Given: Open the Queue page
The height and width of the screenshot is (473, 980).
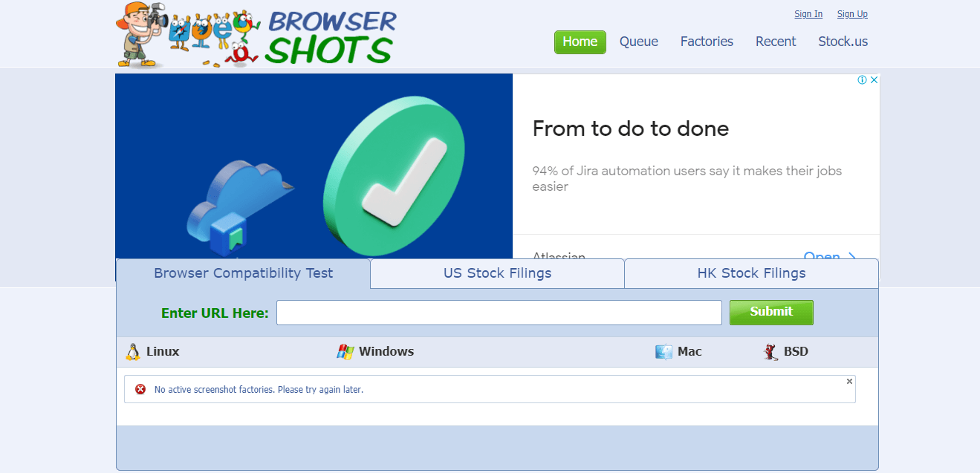Looking at the screenshot, I should click(x=639, y=42).
